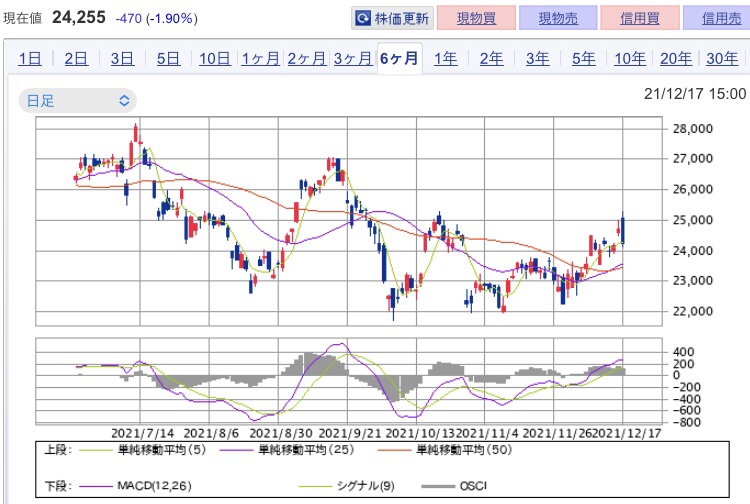
Task: Select the 2ヶ月 chart range
Action: click(x=307, y=58)
